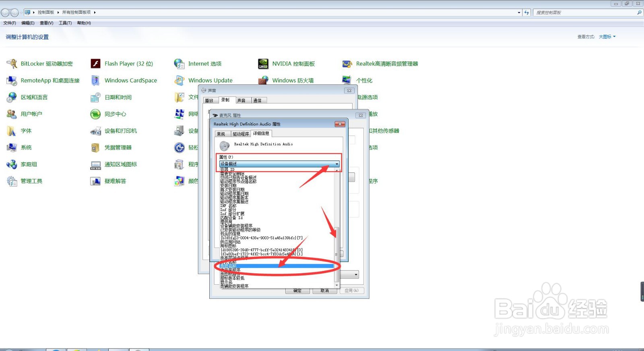Open the 帮助(H) menu
This screenshot has height=351, width=644.
[x=84, y=23]
